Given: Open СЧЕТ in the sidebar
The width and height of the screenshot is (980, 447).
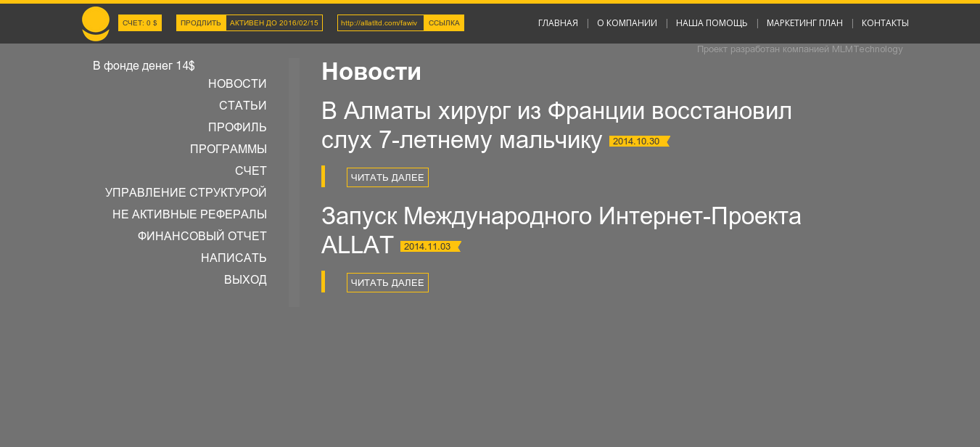Looking at the screenshot, I should pos(251,171).
